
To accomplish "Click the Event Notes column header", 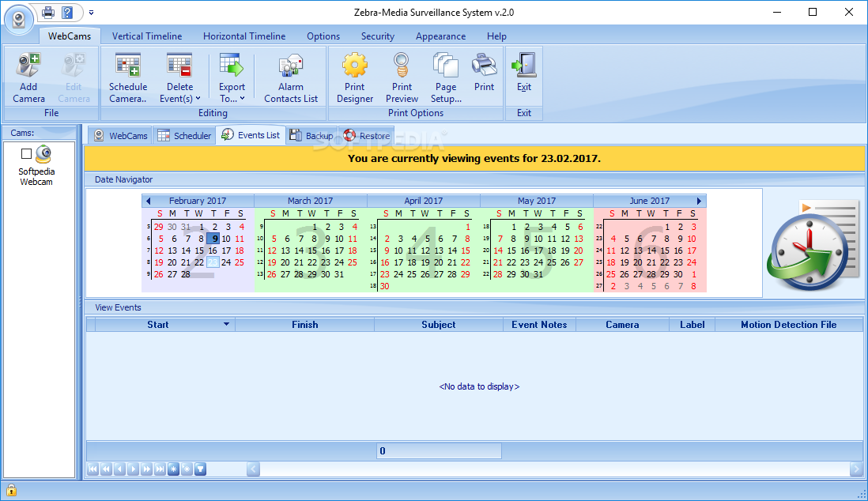I will pos(539,325).
